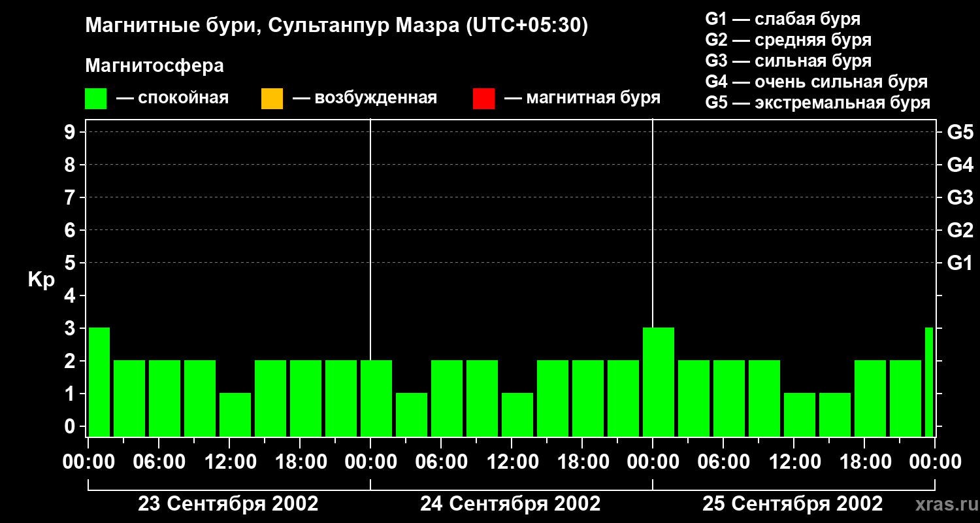This screenshot has width=980, height=523.
Task: Click the red 'магнитная буря' legend swatch
Action: point(483,99)
